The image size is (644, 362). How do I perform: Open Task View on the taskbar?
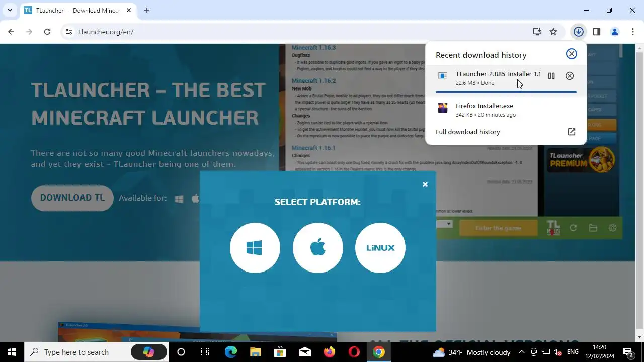pyautogui.click(x=205, y=352)
